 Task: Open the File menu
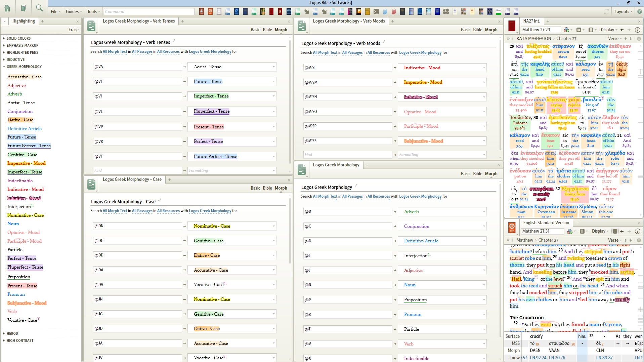pyautogui.click(x=55, y=11)
